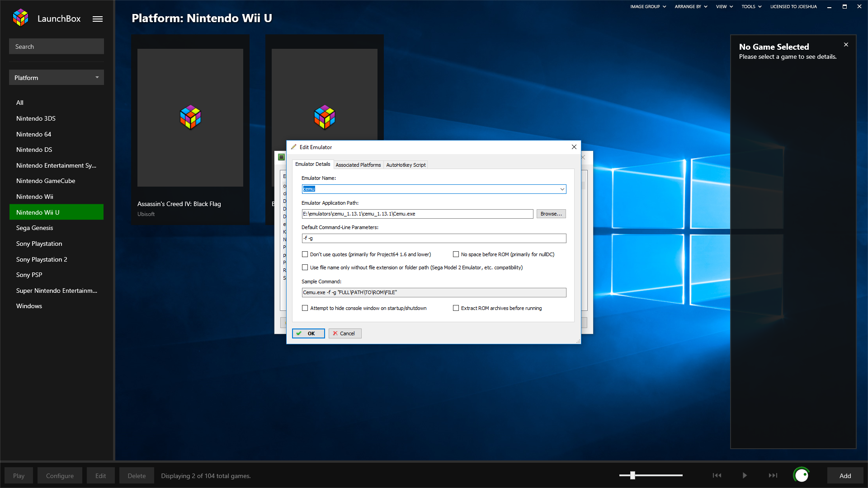Click the Delete button

click(137, 476)
